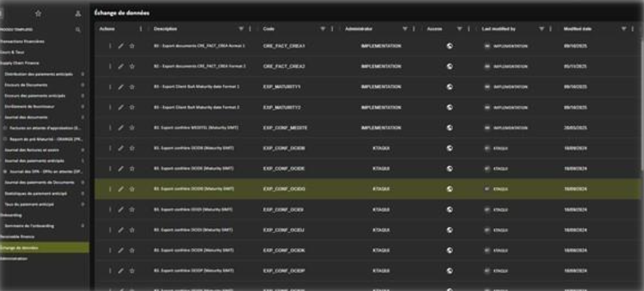Edit the EXP_MATURITY2 export with pencil
The height and width of the screenshot is (291, 644).
pos(120,107)
